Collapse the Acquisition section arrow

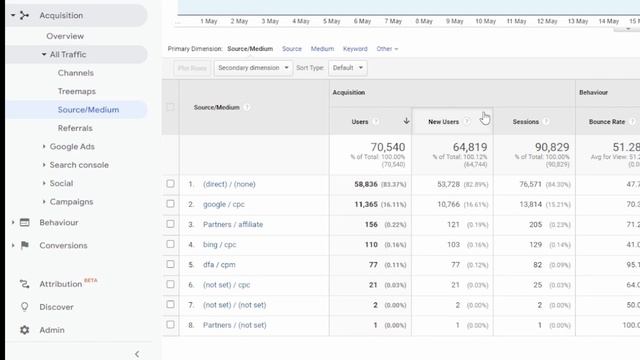point(13,16)
